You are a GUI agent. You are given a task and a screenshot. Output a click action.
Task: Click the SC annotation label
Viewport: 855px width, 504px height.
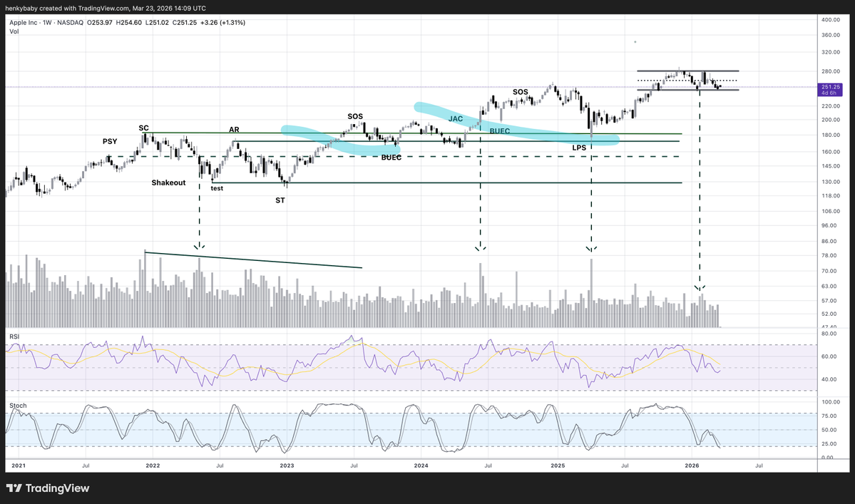pyautogui.click(x=143, y=128)
